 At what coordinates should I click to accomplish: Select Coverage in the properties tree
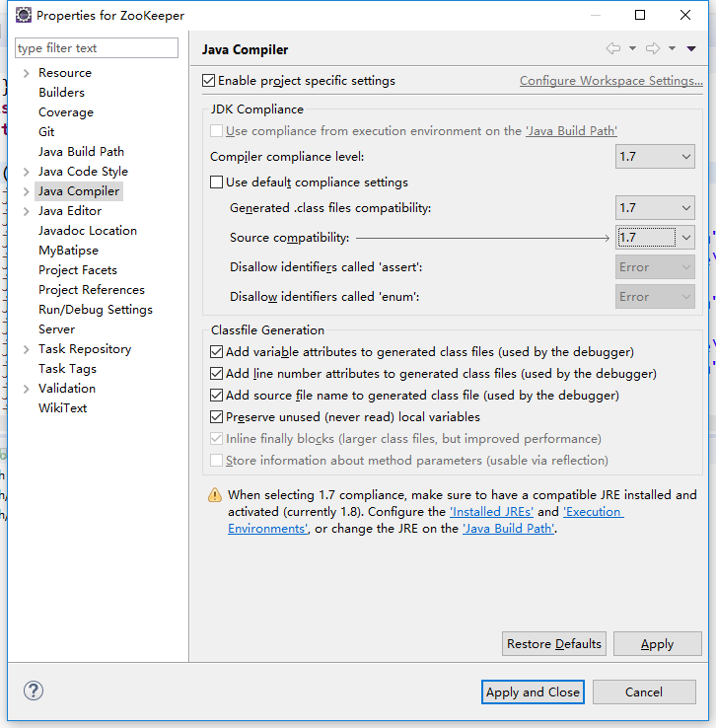point(66,112)
